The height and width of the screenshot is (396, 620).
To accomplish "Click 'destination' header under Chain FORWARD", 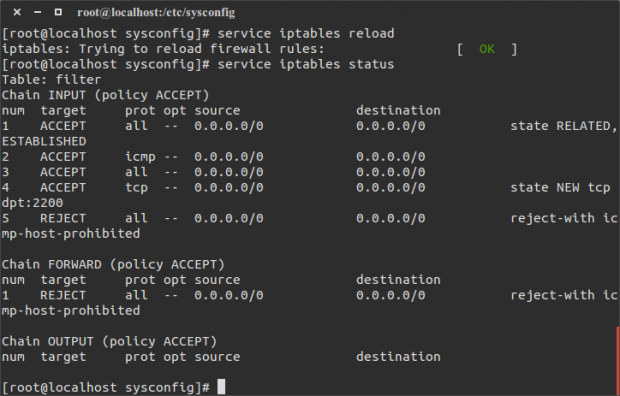I will pyautogui.click(x=398, y=280).
